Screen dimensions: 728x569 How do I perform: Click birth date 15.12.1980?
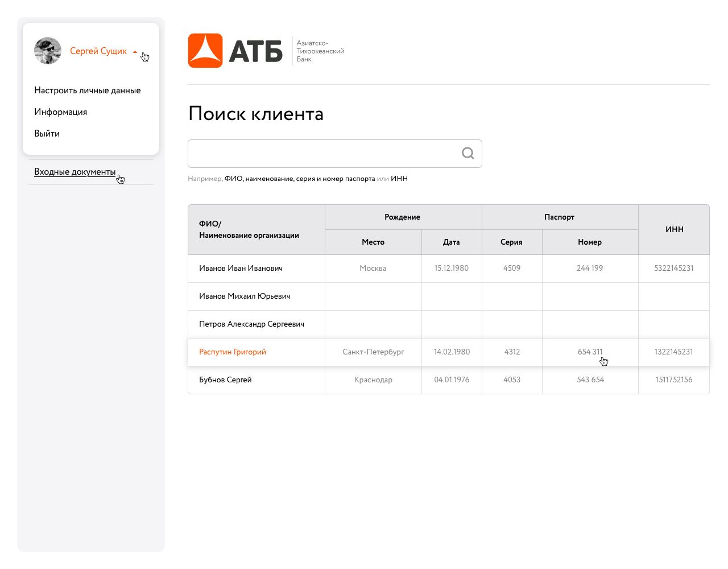452,268
